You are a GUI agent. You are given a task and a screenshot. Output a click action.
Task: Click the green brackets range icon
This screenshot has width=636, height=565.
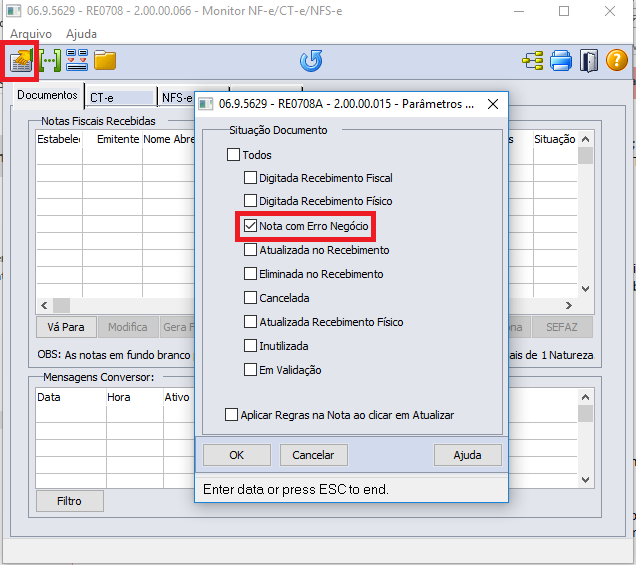(50, 60)
